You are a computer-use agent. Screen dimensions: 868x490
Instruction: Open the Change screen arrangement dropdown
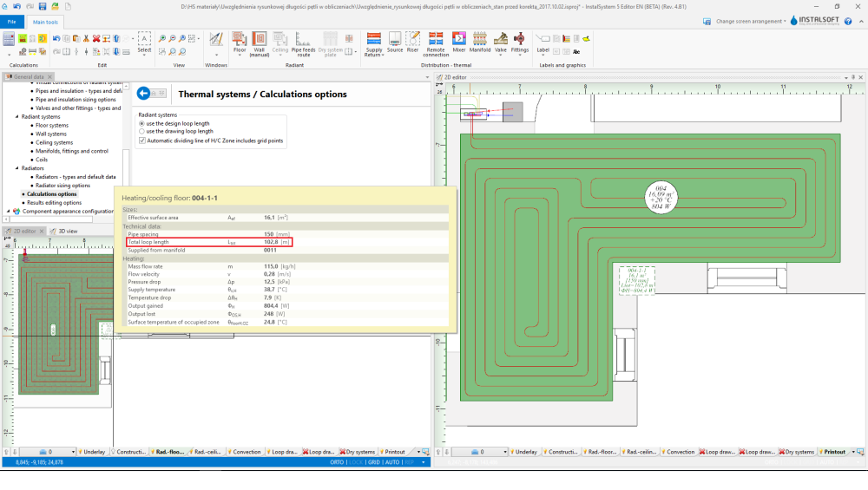(750, 21)
